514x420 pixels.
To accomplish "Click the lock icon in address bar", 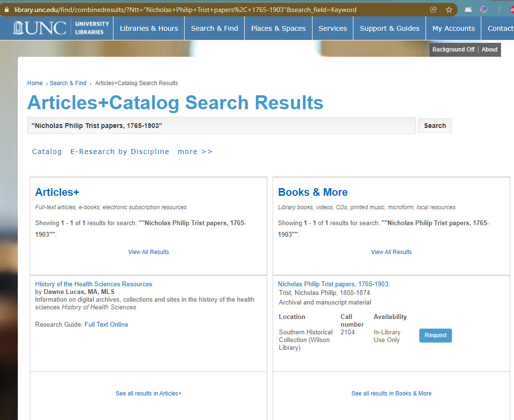I will pos(7,10).
